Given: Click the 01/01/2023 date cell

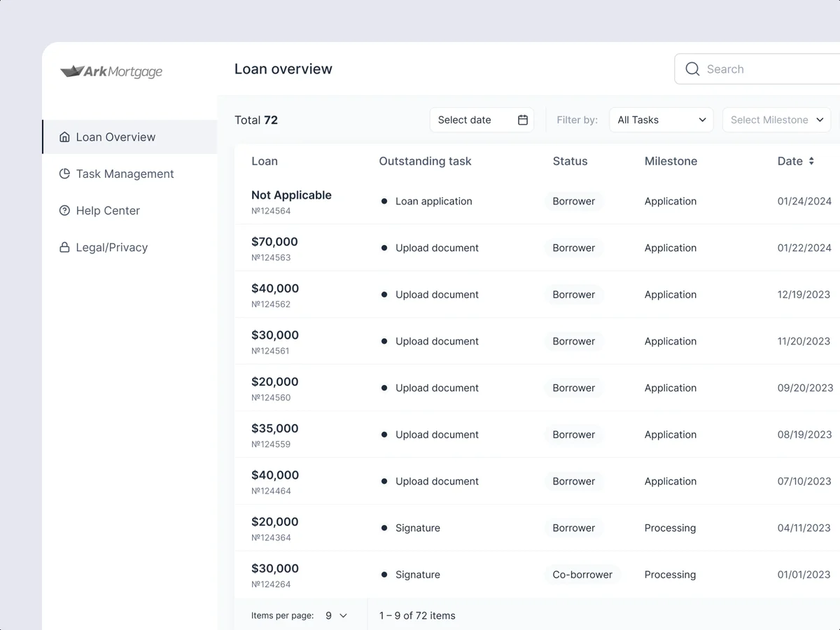Looking at the screenshot, I should [x=804, y=575].
